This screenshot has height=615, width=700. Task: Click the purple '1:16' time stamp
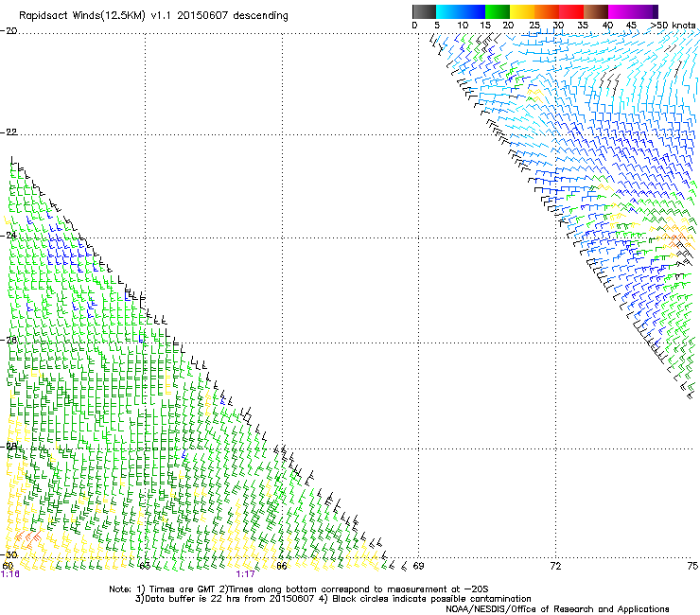10,574
